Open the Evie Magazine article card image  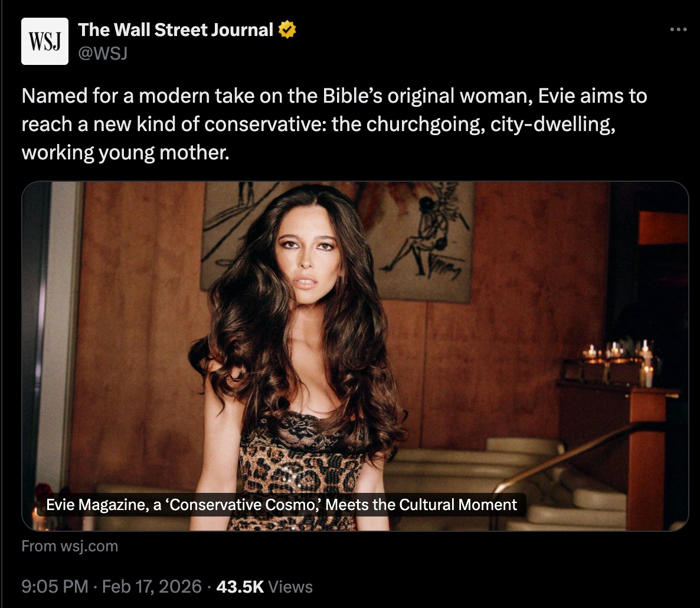(355, 356)
